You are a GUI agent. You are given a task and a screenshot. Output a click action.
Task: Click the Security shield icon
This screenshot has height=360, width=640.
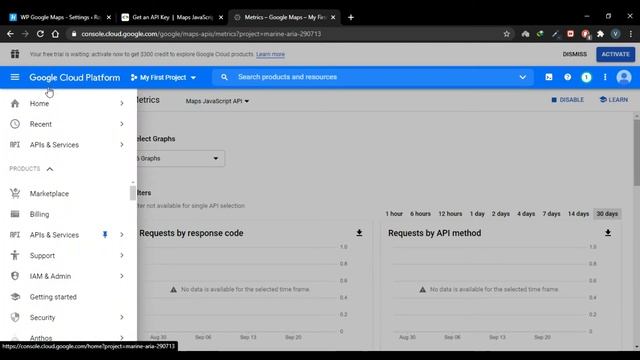[15, 317]
